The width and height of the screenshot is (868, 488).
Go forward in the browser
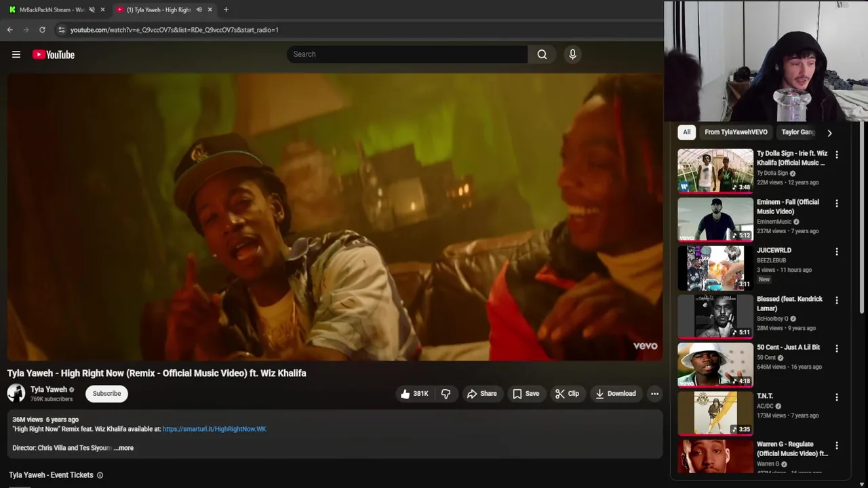pyautogui.click(x=26, y=30)
